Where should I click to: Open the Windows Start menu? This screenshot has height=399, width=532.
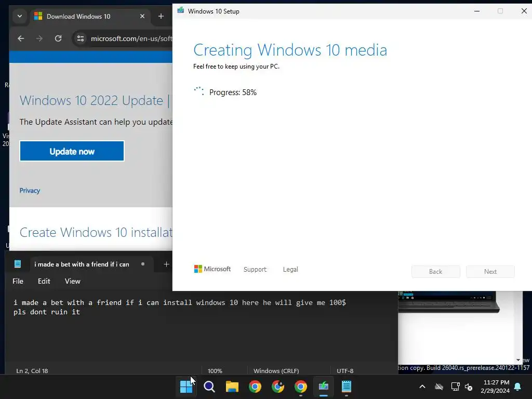(x=186, y=387)
